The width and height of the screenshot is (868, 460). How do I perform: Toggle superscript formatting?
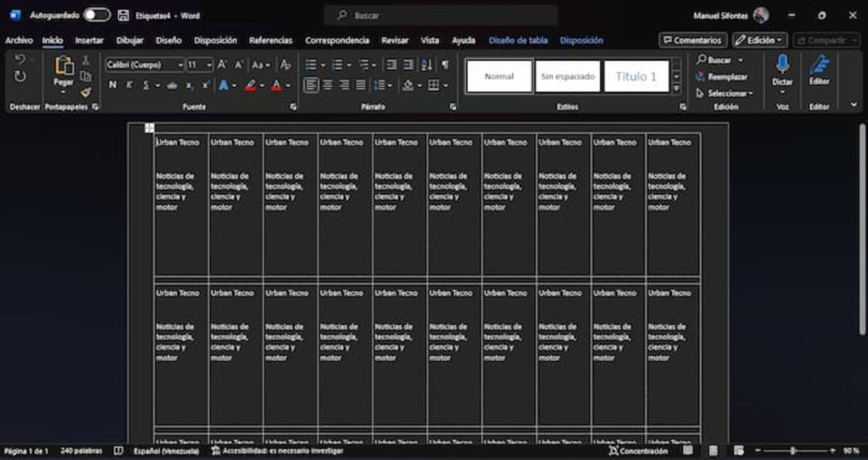pyautogui.click(x=205, y=85)
